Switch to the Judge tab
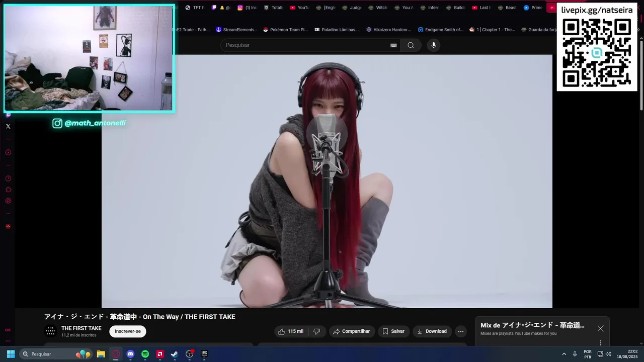The image size is (644, 362). coord(352,8)
